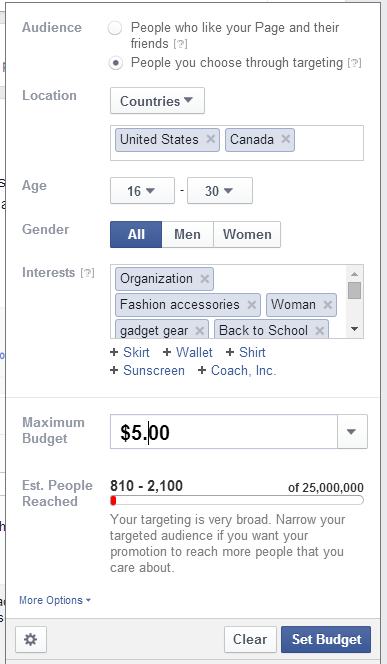
Task: Remove the Fashion accessories interest tag
Action: point(252,304)
